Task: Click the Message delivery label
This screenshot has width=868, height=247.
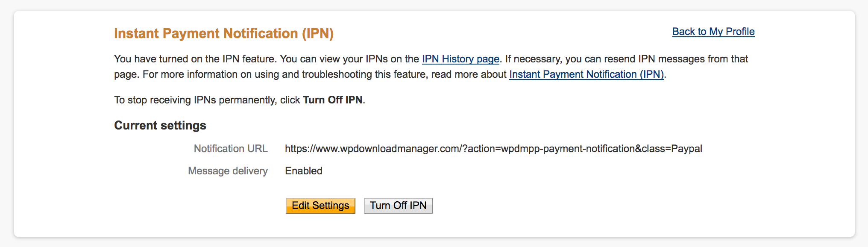Action: point(228,171)
